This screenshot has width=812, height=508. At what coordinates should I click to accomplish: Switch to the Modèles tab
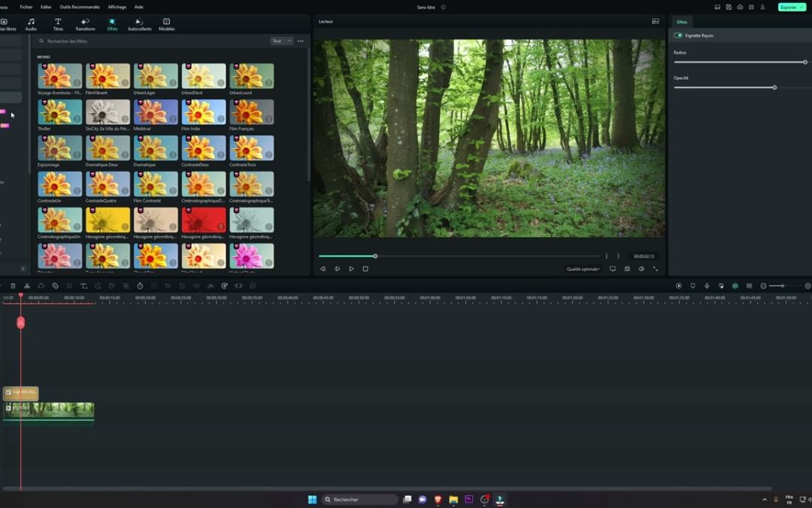166,24
